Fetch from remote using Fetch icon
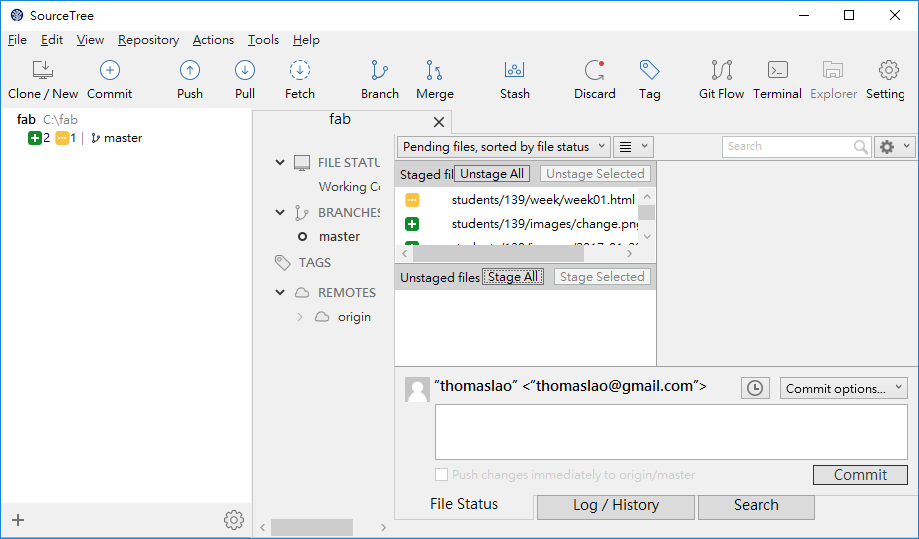Screen dimensions: 919x539 299,70
